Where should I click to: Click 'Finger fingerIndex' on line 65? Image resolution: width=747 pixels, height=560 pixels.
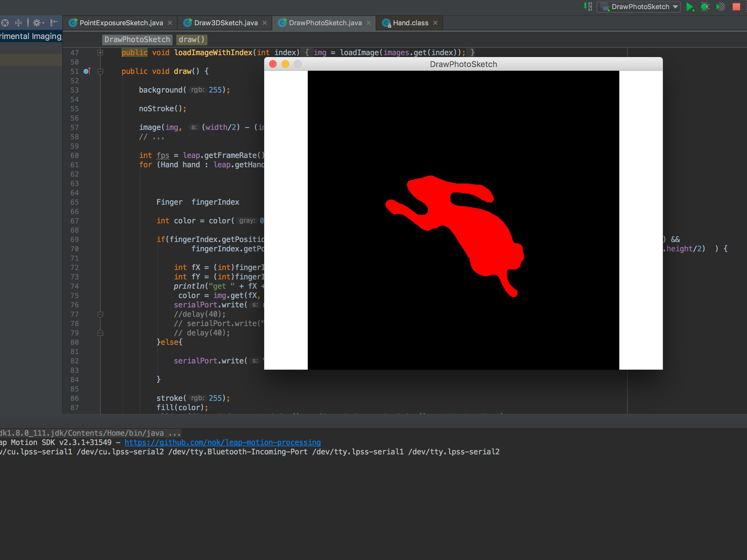198,202
